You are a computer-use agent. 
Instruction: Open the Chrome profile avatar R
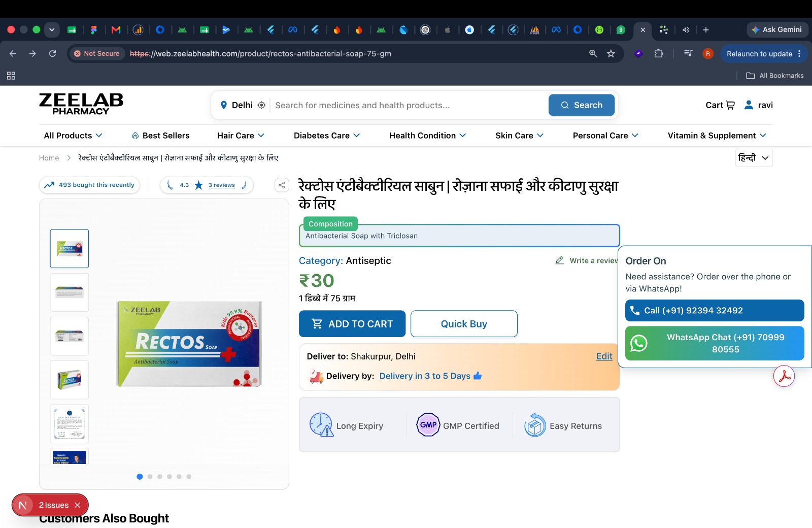[708, 53]
